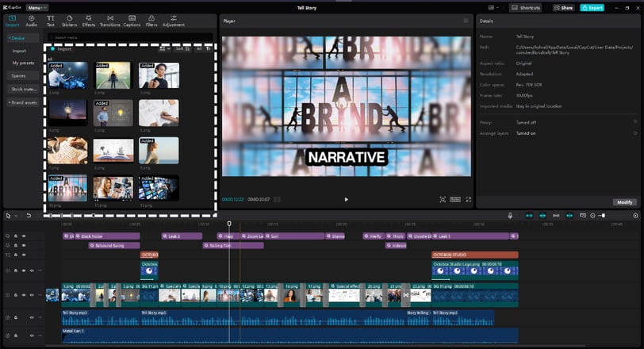644x349 pixels.
Task: Toggle lock on the main video track
Action: pos(16,295)
